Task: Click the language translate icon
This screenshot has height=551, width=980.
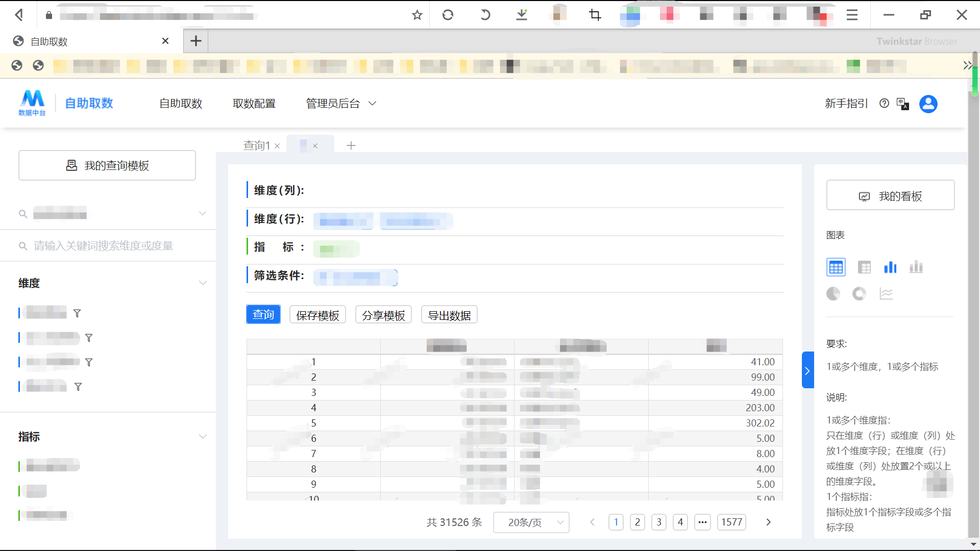Action: (x=903, y=104)
